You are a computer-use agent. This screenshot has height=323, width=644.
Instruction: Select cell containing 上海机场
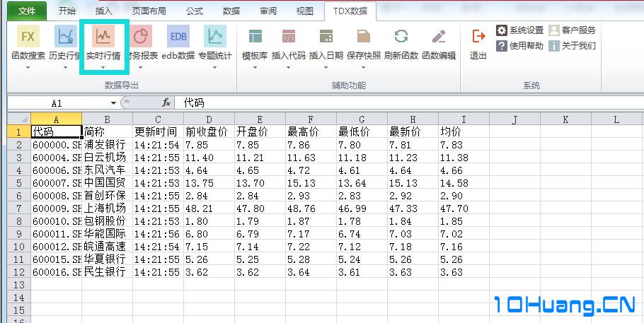tap(107, 208)
